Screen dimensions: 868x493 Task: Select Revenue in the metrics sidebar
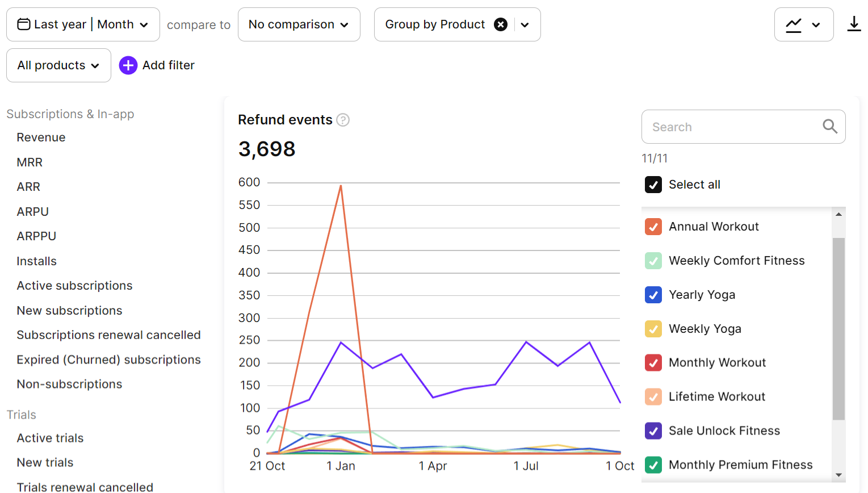(40, 137)
